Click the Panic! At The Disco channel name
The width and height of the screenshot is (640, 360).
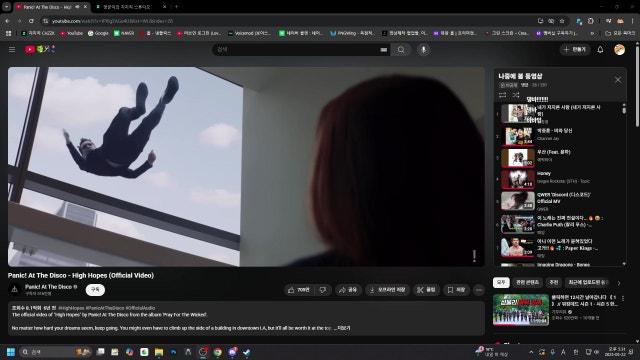click(x=48, y=287)
